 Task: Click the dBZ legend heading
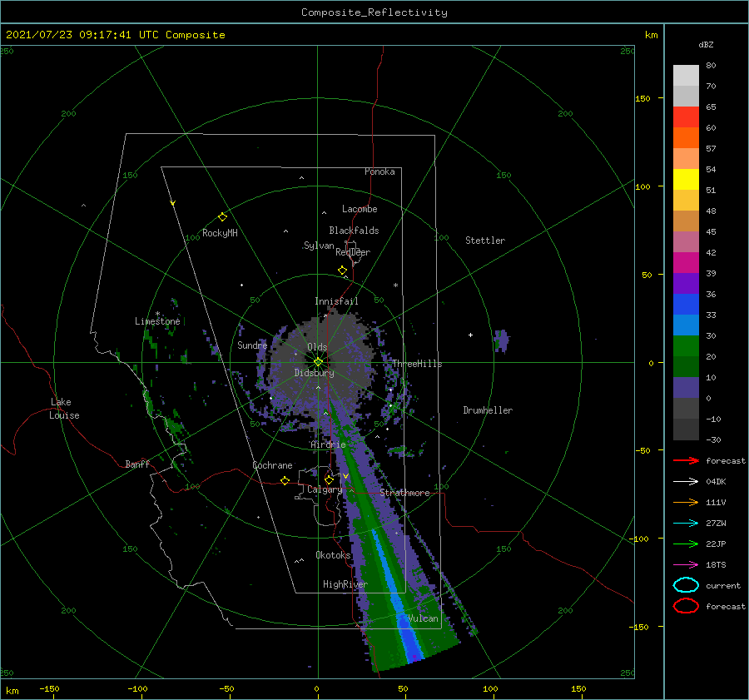tap(706, 45)
